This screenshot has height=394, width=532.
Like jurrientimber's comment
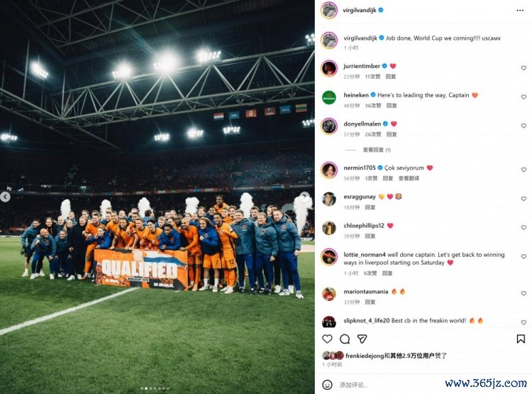(x=523, y=68)
